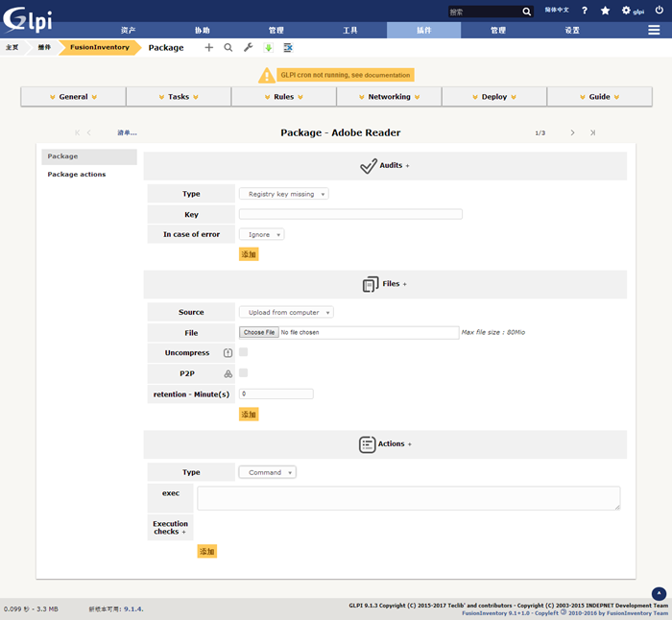
Task: Open the 资产 top menu
Action: pos(128,31)
